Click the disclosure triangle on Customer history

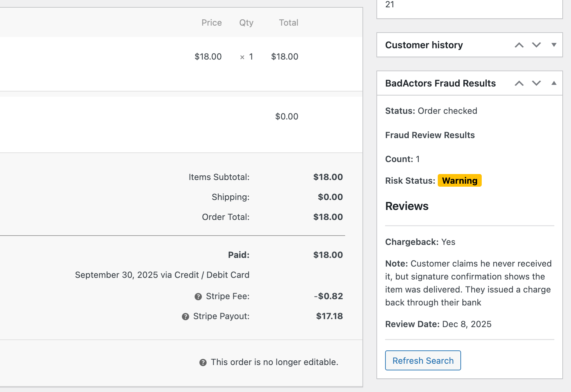coord(554,45)
